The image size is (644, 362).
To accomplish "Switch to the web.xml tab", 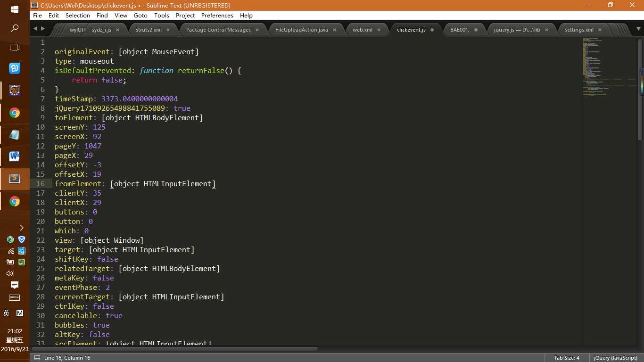I will coord(362,30).
